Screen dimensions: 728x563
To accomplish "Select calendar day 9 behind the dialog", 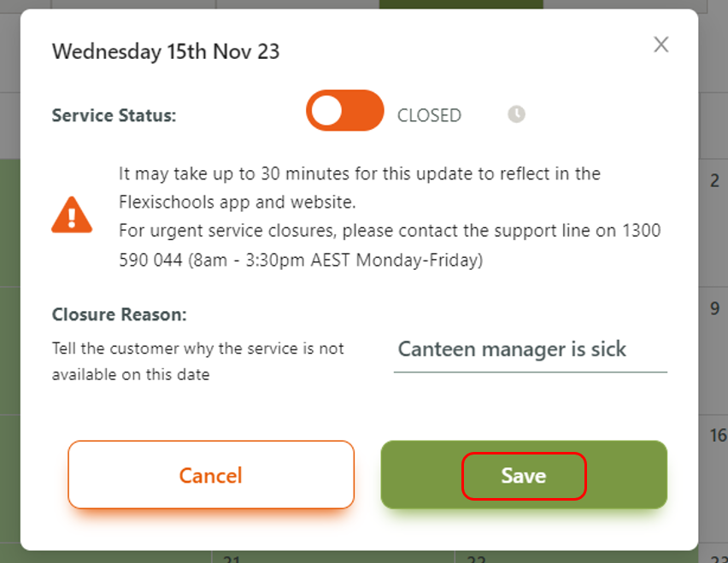I will tap(714, 309).
